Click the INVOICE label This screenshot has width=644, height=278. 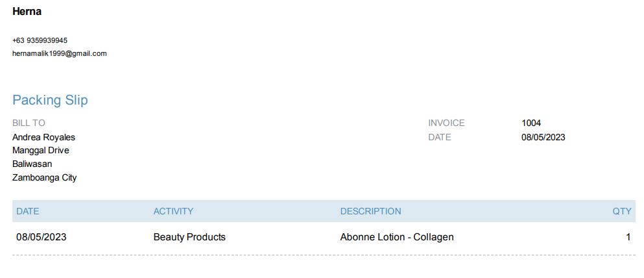coord(446,123)
